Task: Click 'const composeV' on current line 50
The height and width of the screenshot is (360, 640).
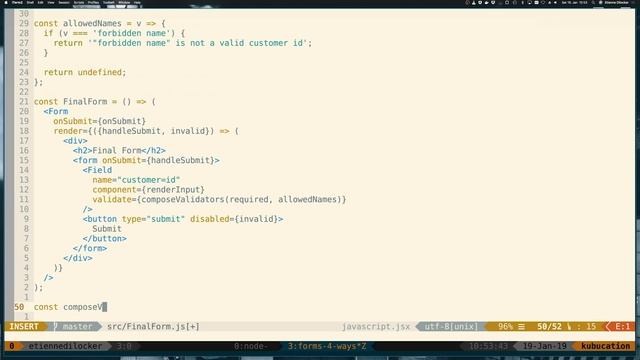Action: [x=68, y=307]
